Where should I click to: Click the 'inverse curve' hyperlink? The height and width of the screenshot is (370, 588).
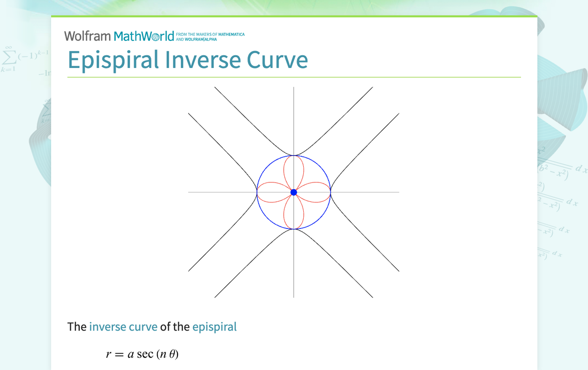(x=123, y=327)
